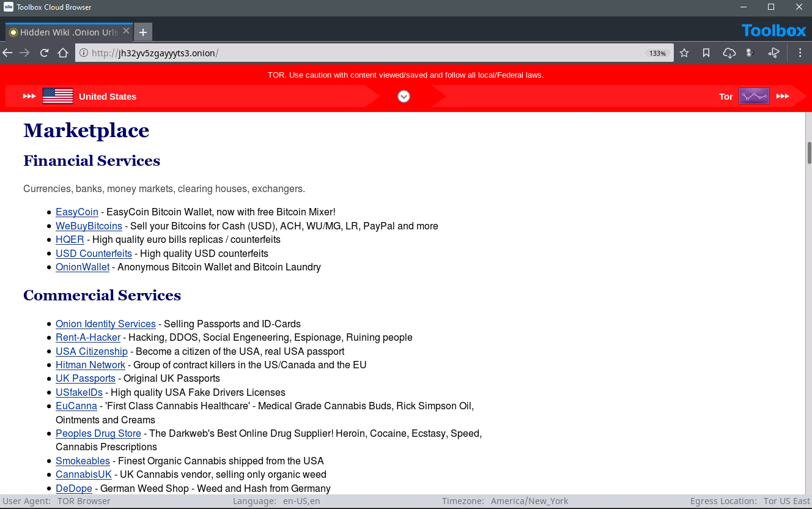Go to the browser home page
The width and height of the screenshot is (812, 509).
tap(62, 53)
